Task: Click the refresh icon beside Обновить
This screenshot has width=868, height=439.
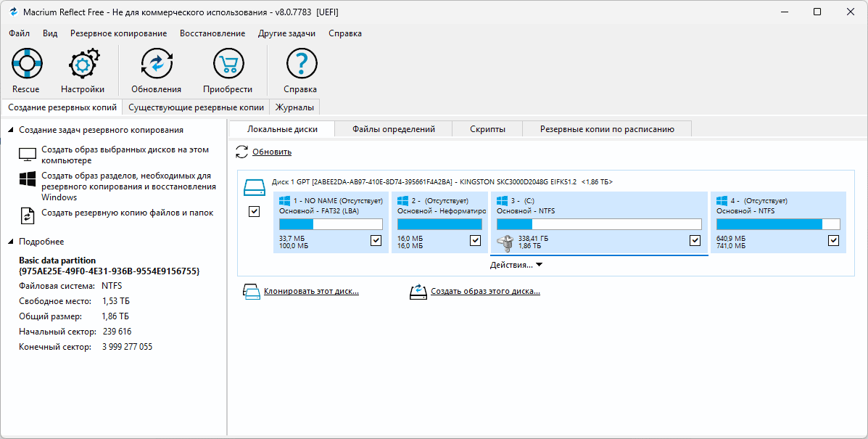Action: click(242, 152)
